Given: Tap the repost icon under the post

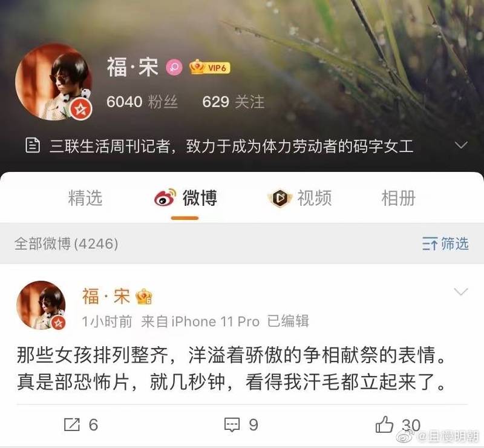Looking at the screenshot, I should pyautogui.click(x=72, y=424).
